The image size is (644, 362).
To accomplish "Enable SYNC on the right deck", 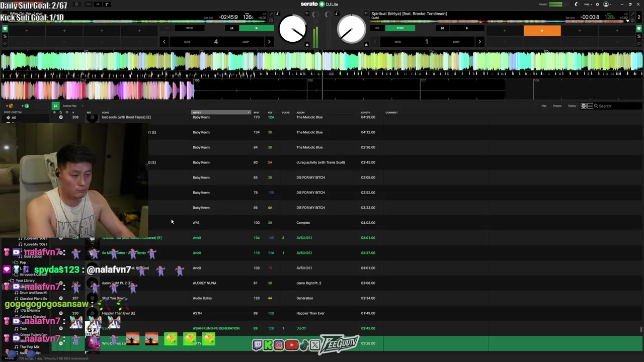I will click(400, 28).
